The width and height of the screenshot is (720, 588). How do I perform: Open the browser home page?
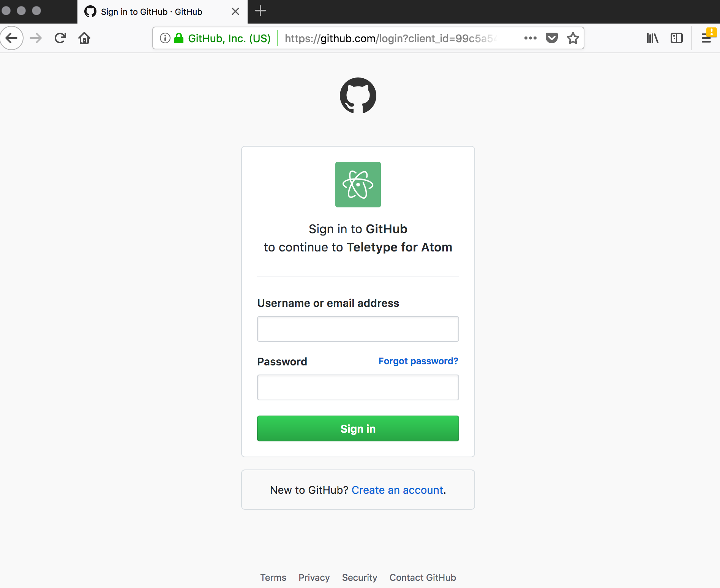(x=84, y=38)
